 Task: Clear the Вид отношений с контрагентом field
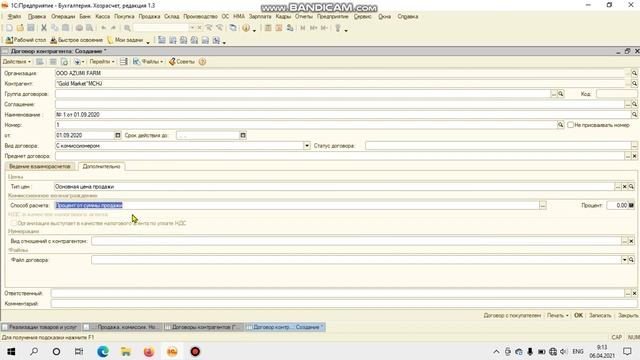[631, 241]
